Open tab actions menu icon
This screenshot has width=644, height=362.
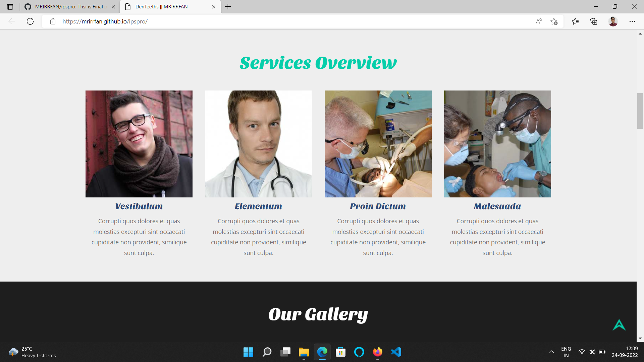pos(10,7)
